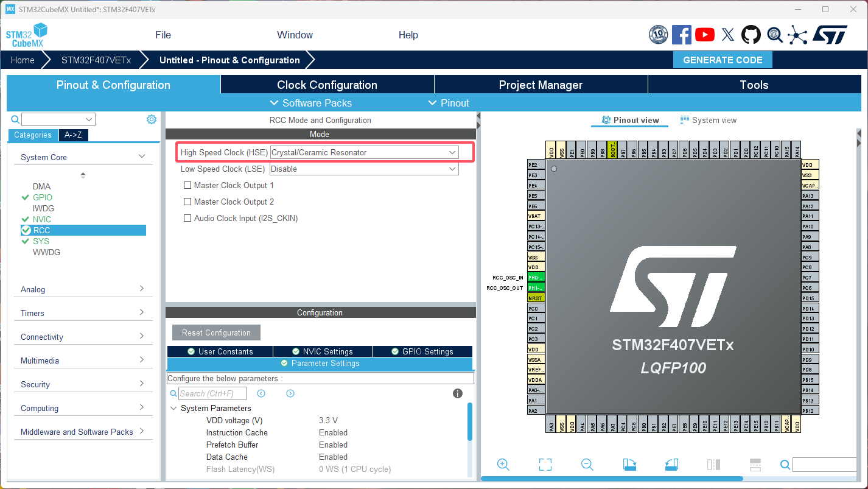
Task: Open the YouTube icon link
Action: (x=705, y=35)
